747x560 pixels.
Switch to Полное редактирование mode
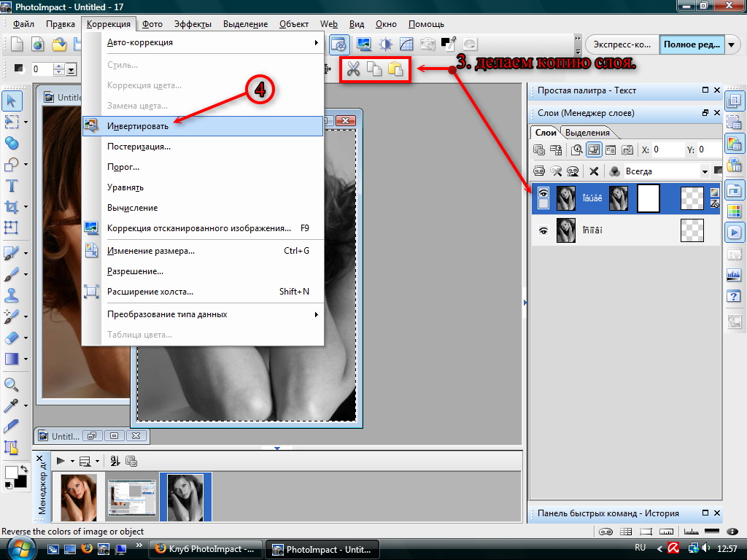point(692,44)
